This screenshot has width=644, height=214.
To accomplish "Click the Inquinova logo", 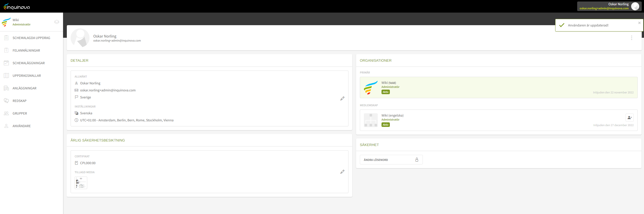I will pos(17,7).
